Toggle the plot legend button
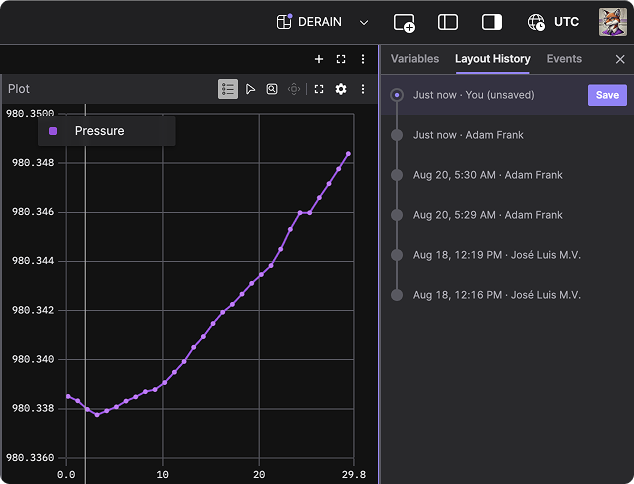Viewport: 634px width, 484px height. tap(228, 89)
